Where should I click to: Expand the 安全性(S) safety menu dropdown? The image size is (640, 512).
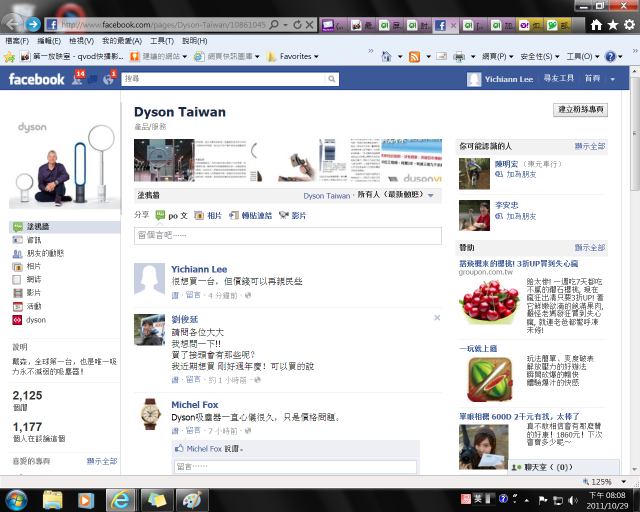click(x=557, y=57)
